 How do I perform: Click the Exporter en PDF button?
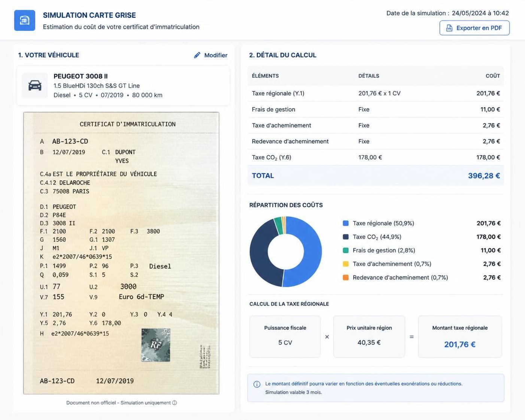tap(474, 28)
